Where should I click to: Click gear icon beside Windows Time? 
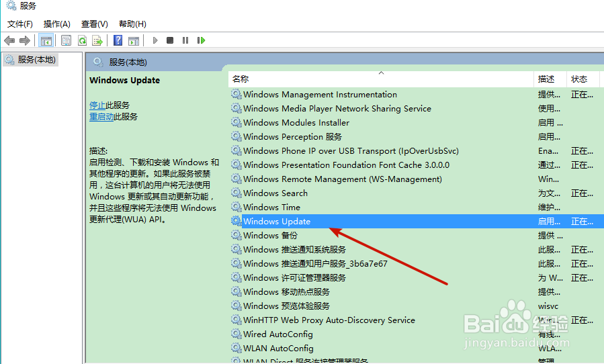click(x=236, y=208)
